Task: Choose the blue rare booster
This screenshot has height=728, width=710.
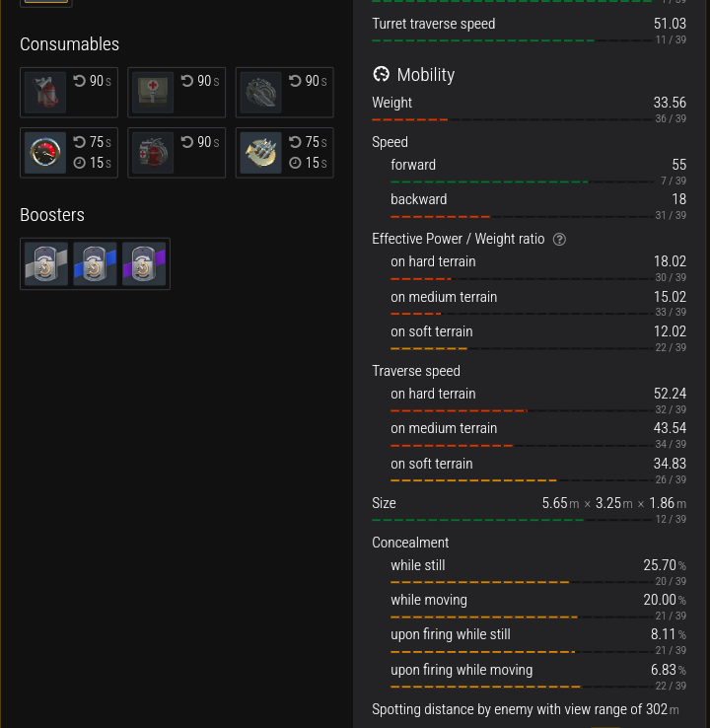Action: point(95,263)
